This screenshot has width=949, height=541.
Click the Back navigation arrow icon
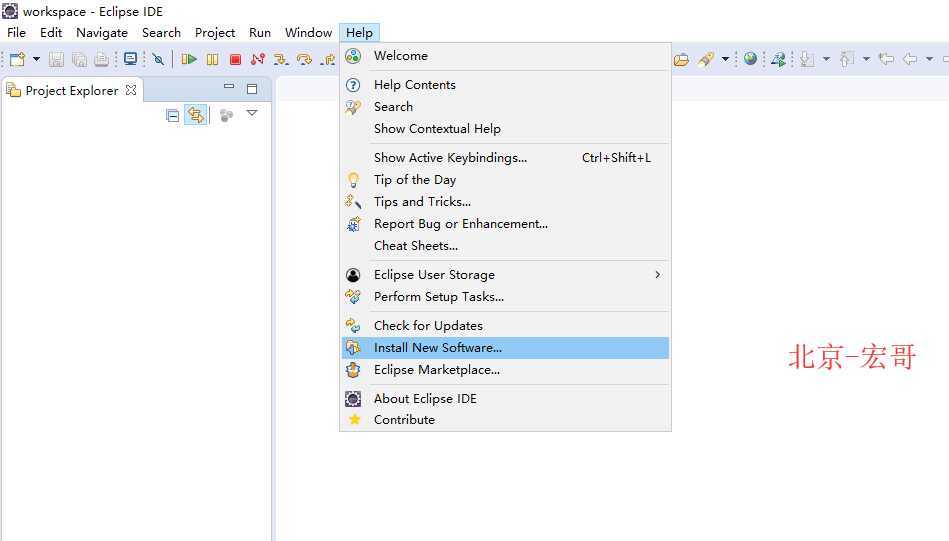click(x=910, y=59)
